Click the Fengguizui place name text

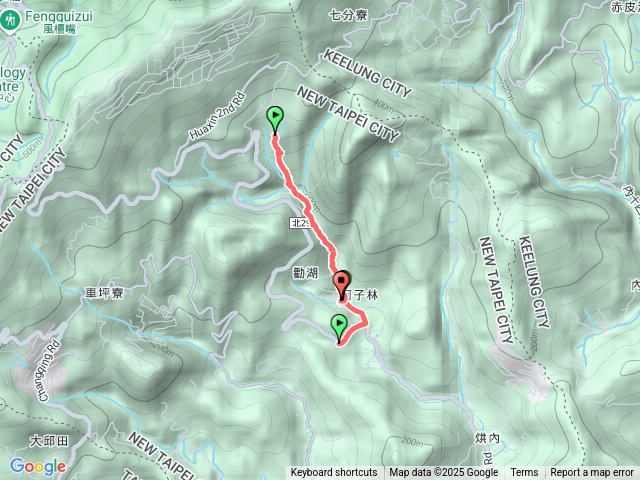pos(59,16)
